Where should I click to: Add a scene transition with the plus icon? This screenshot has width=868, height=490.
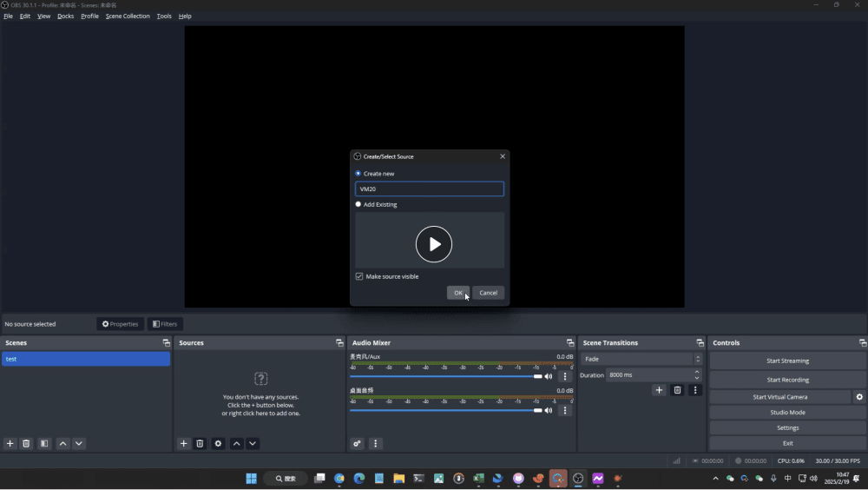click(659, 390)
